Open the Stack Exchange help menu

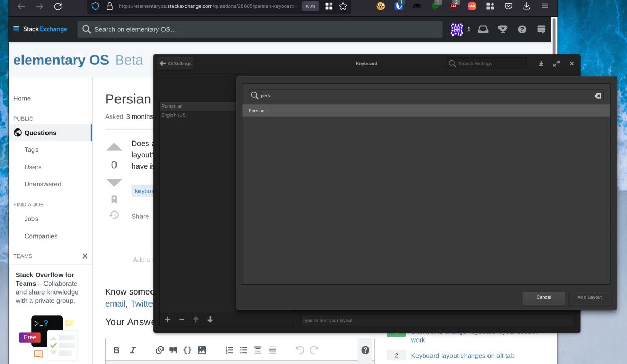(522, 29)
